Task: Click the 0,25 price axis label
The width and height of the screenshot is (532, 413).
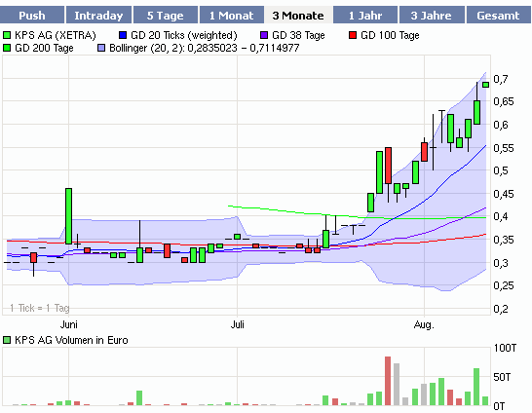Action: [x=504, y=285]
